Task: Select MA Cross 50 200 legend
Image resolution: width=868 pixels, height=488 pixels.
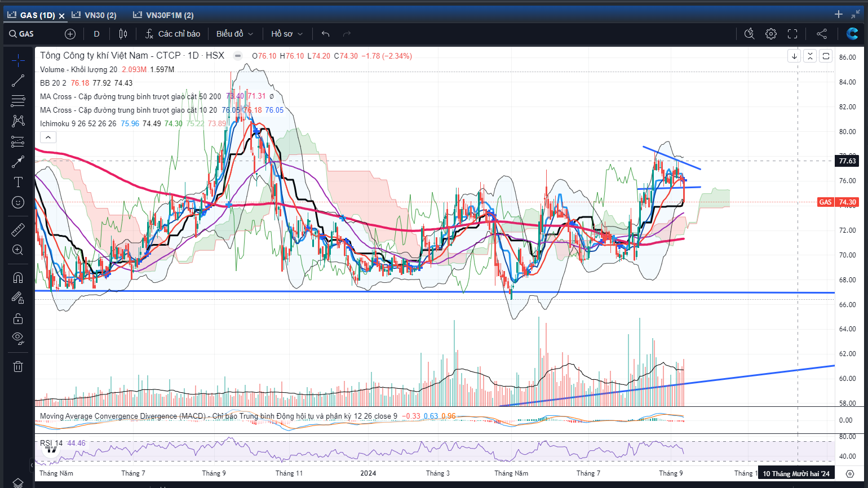Action: pos(131,96)
